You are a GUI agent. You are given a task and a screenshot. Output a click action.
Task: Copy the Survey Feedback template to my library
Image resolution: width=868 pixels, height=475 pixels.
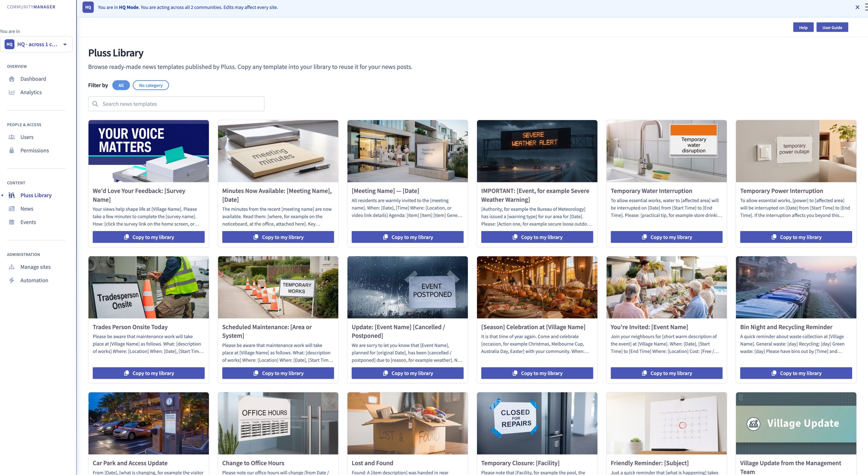tap(149, 237)
